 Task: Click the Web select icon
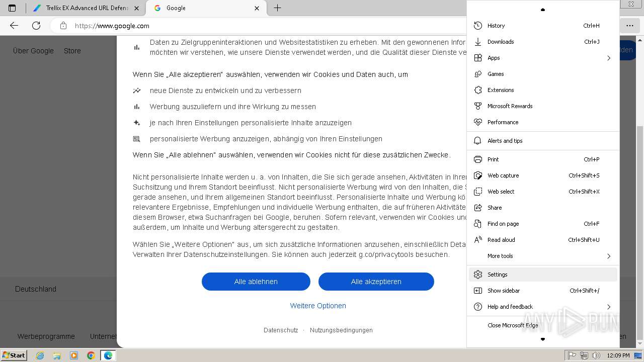(x=478, y=192)
